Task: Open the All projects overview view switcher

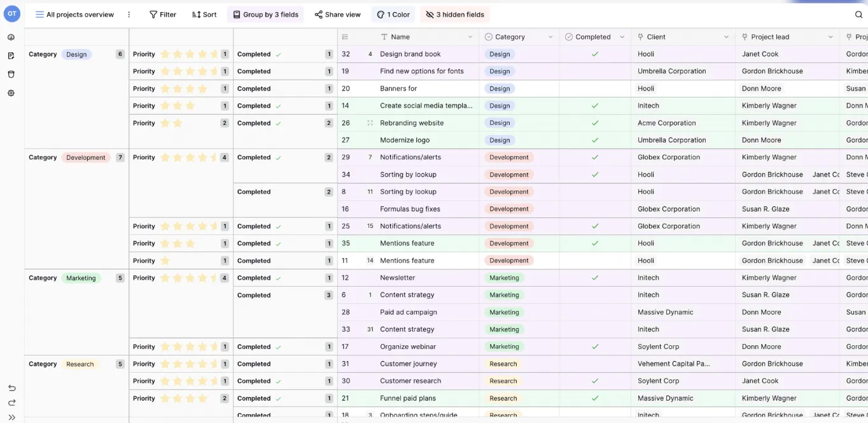Action: [x=74, y=15]
